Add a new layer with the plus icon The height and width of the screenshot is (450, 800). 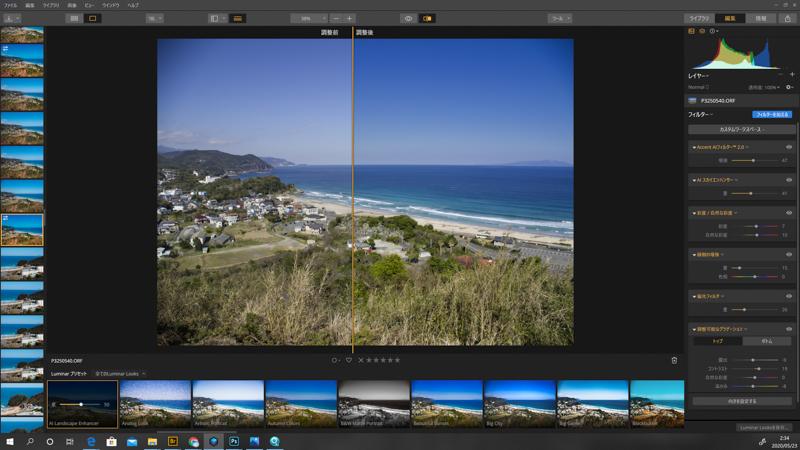[x=792, y=74]
